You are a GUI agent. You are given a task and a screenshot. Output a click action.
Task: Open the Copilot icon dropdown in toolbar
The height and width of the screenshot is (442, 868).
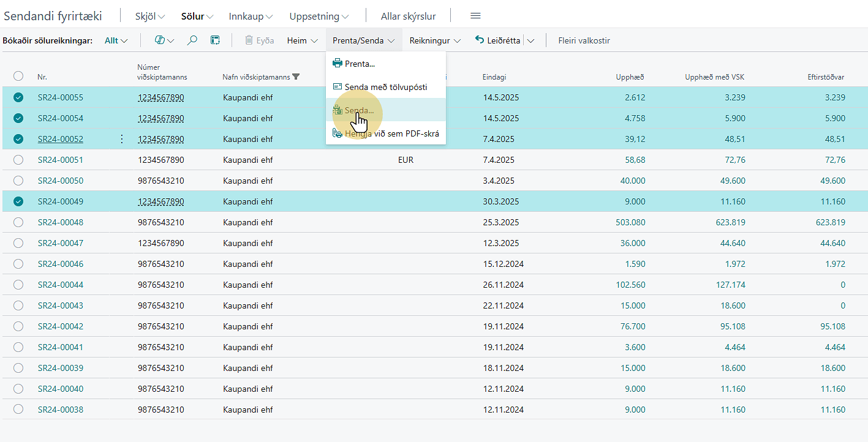pos(164,40)
